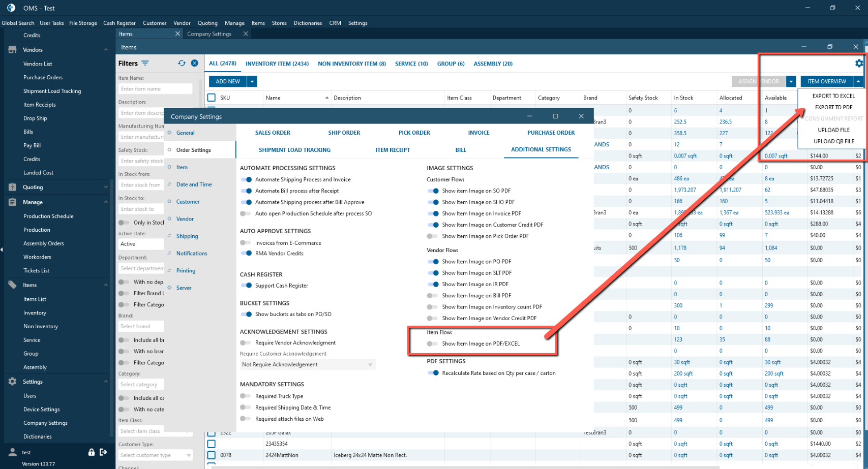Click the OMS app logo in title bar
Viewport: 868px width, 469px height.
11,8
